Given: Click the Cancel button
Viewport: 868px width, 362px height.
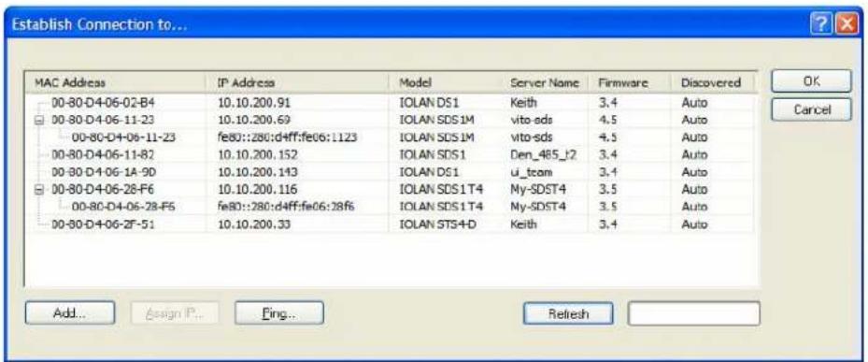Looking at the screenshot, I should coord(811,109).
